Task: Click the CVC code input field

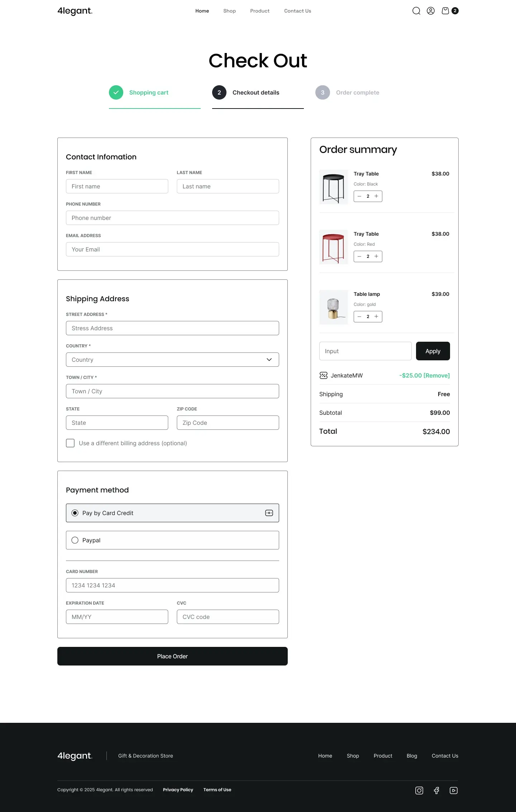Action: (228, 617)
